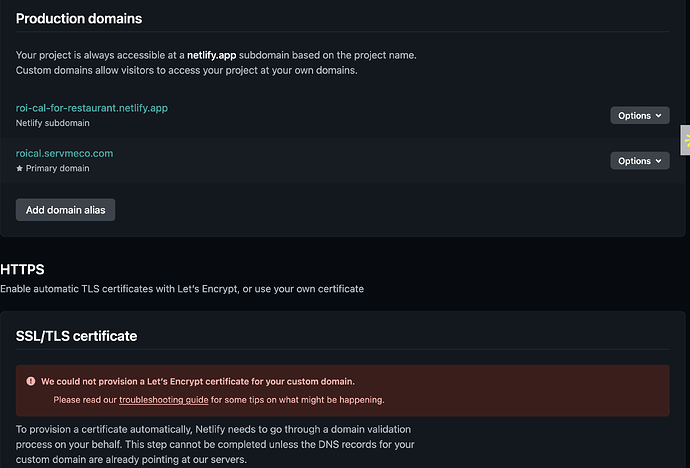Click chevron arrow in roical.servmeco.com Options button
Image resolution: width=690 pixels, height=468 pixels.
(658, 161)
